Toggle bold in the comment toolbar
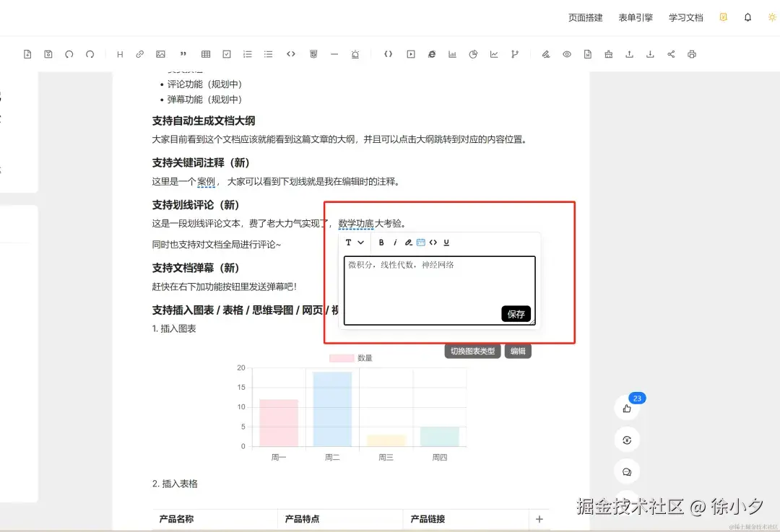Image resolution: width=780 pixels, height=532 pixels. [x=381, y=243]
